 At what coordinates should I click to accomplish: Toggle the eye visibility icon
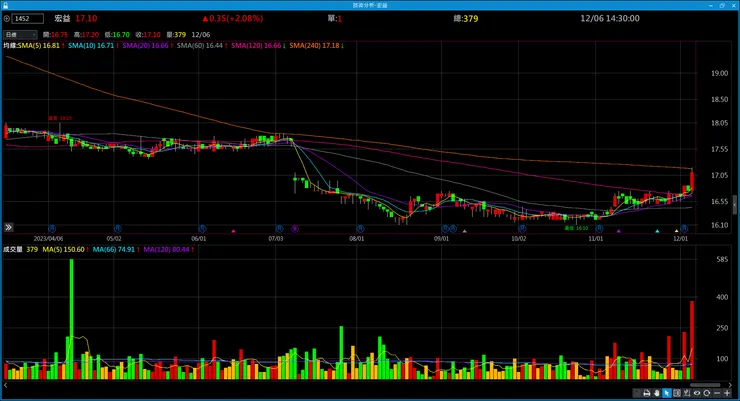coord(697,393)
